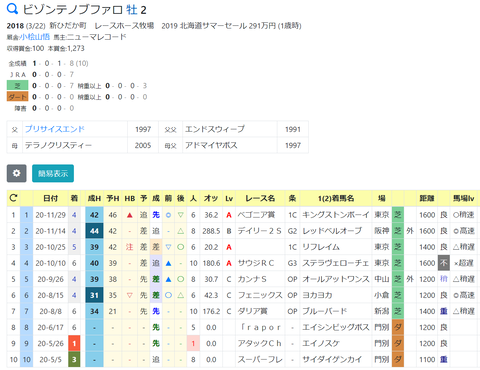Click the magnifier search icon beside the horse name

12,9
